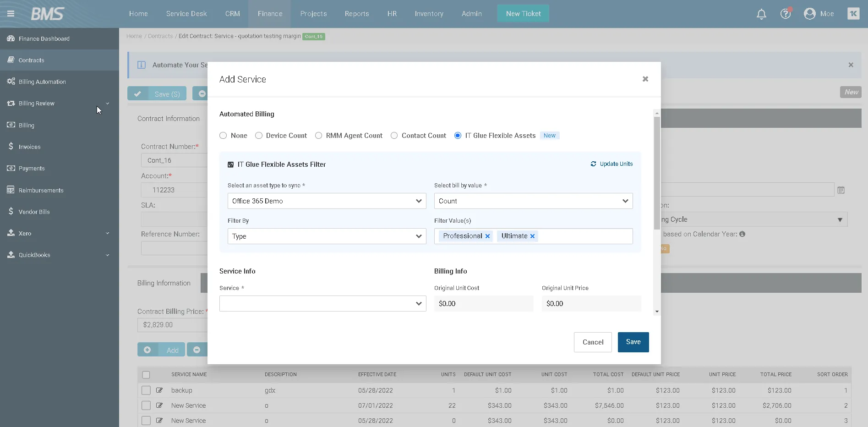Expand the asset type Office 365 Demo dropdown

[327, 201]
